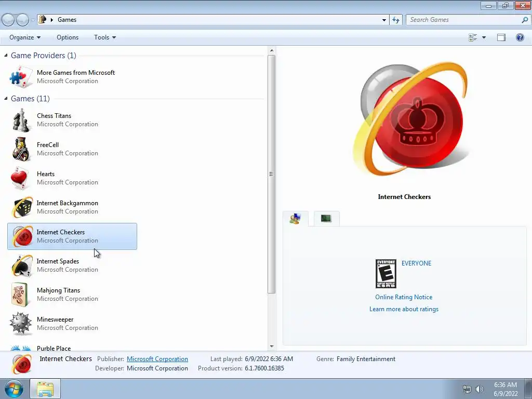Click the last played 6/9/2022 6:36 AM value

tap(269, 358)
